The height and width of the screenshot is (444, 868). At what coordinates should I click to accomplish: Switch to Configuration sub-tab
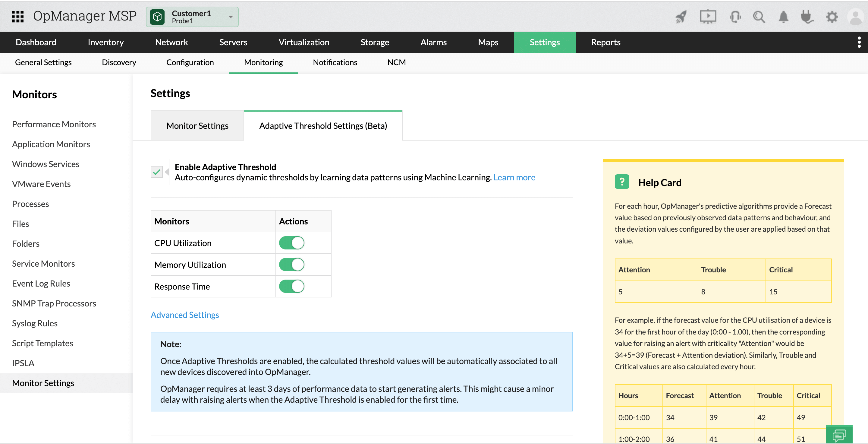(190, 62)
